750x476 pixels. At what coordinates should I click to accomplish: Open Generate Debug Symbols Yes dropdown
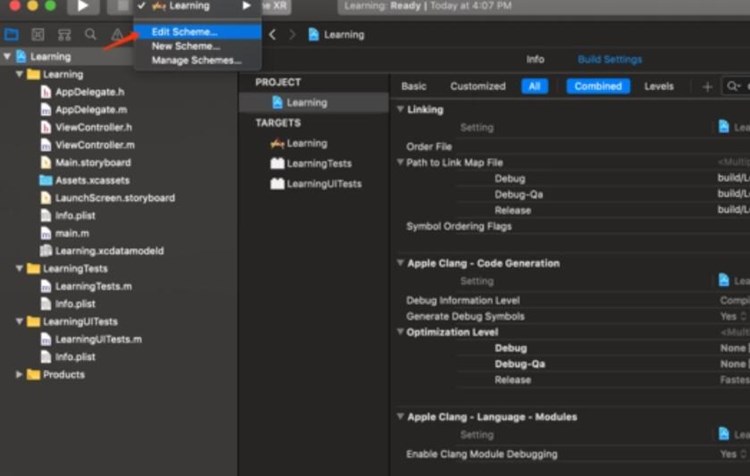pos(735,316)
